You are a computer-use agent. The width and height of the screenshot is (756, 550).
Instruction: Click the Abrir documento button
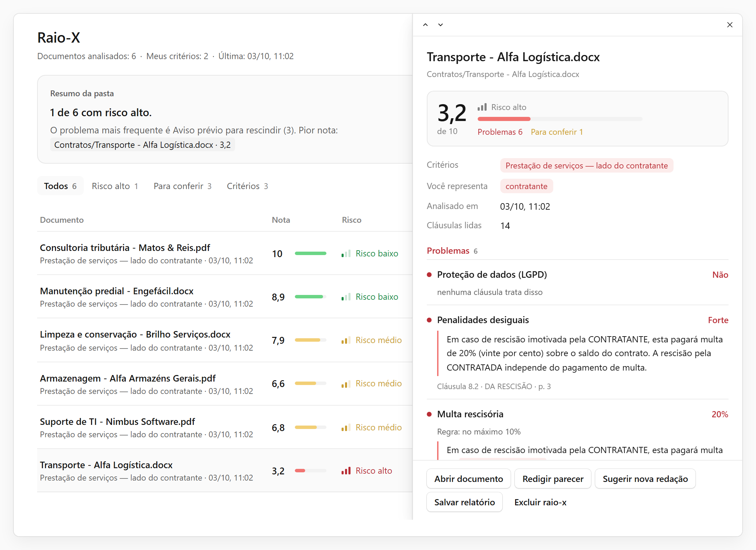coord(469,478)
